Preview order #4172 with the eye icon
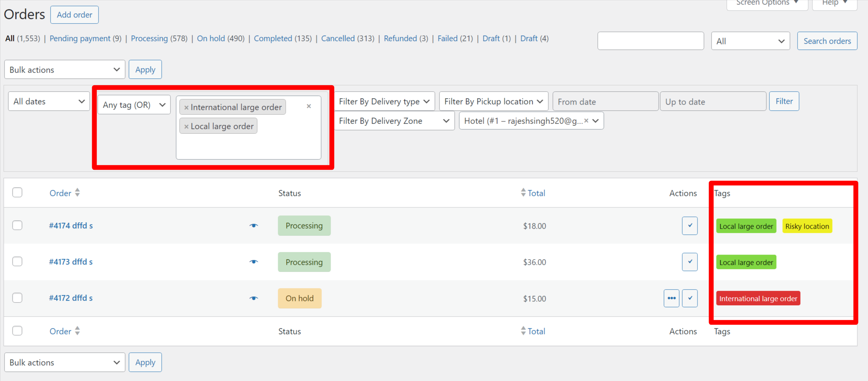The width and height of the screenshot is (868, 381). [254, 298]
